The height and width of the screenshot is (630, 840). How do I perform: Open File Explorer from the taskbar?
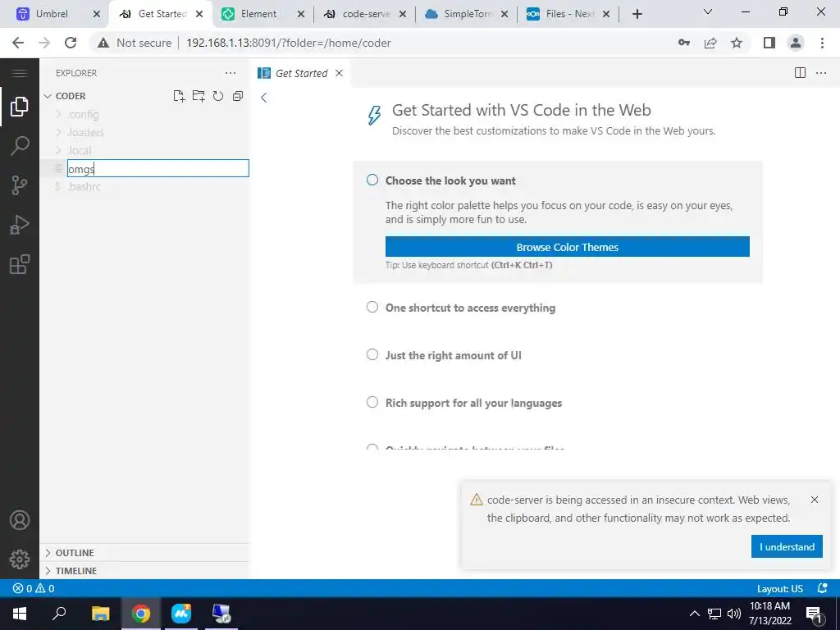click(x=100, y=614)
